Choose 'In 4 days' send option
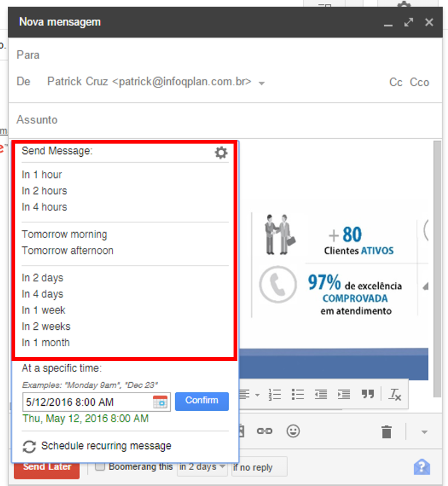Image resolution: width=448 pixels, height=486 pixels. (x=43, y=294)
